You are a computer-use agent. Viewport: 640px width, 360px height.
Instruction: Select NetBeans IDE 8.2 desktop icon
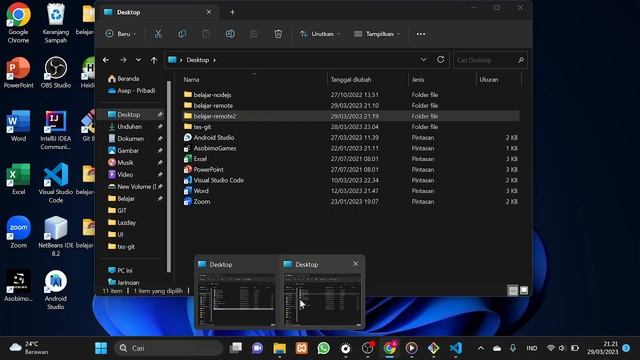tap(56, 236)
